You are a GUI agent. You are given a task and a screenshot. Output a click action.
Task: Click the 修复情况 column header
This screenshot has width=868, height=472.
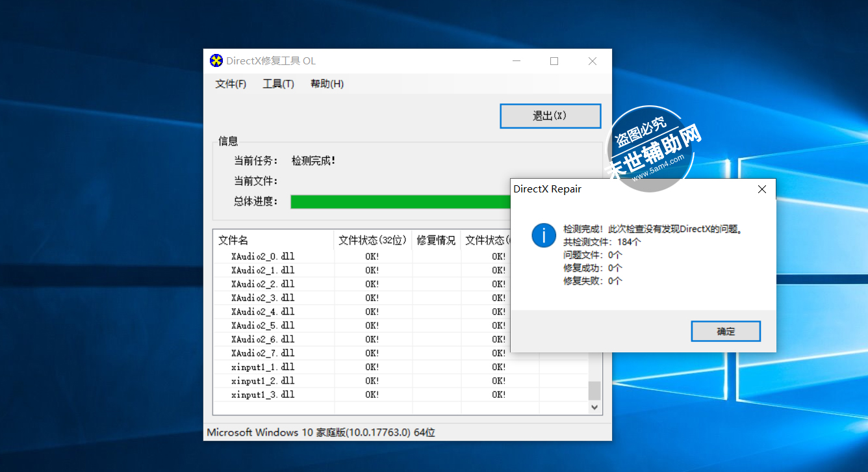[x=436, y=240]
